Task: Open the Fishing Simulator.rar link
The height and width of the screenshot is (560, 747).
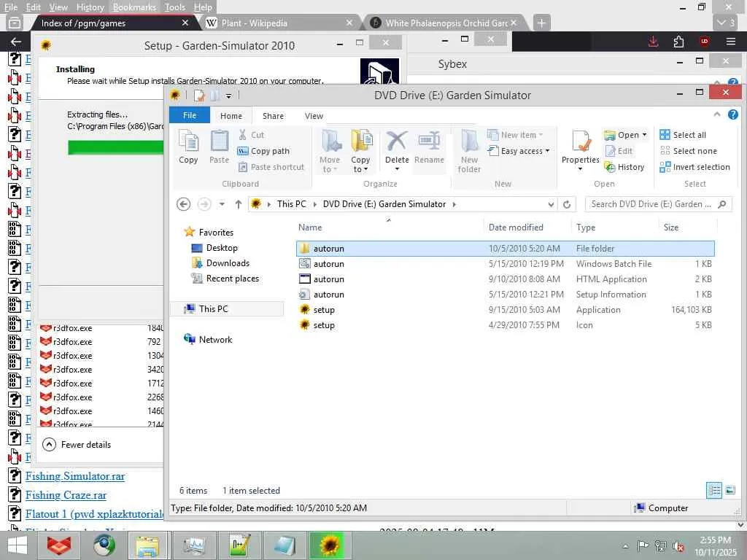Action: click(75, 475)
